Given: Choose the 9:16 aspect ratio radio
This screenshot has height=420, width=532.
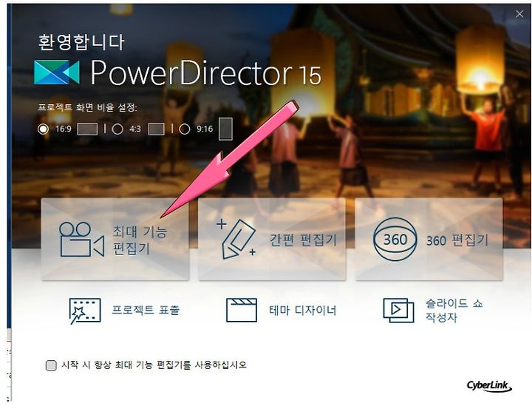Looking at the screenshot, I should [x=184, y=129].
